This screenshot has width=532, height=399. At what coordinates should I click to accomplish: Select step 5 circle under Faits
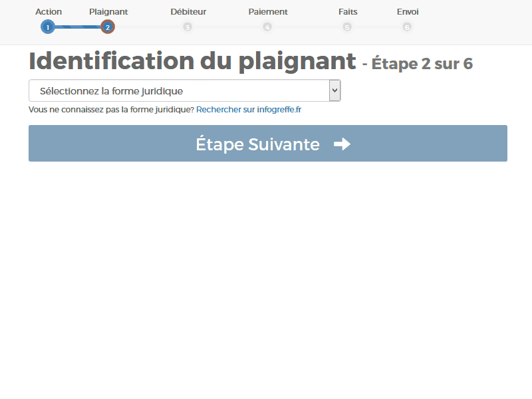347,27
